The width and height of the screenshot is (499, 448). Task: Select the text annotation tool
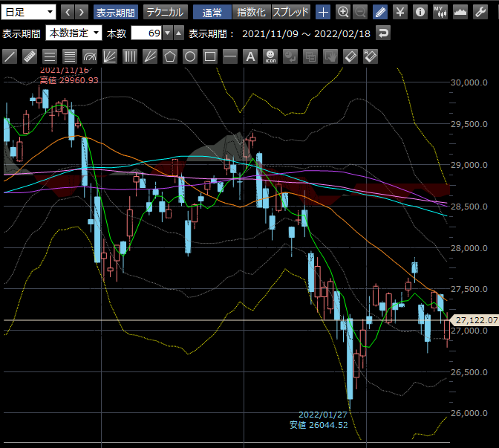pyautogui.click(x=250, y=56)
